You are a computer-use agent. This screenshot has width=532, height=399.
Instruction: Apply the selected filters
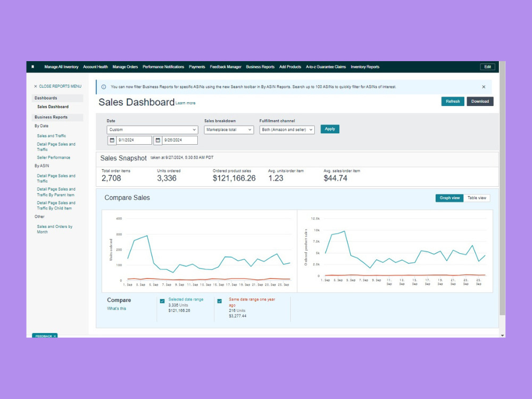330,129
